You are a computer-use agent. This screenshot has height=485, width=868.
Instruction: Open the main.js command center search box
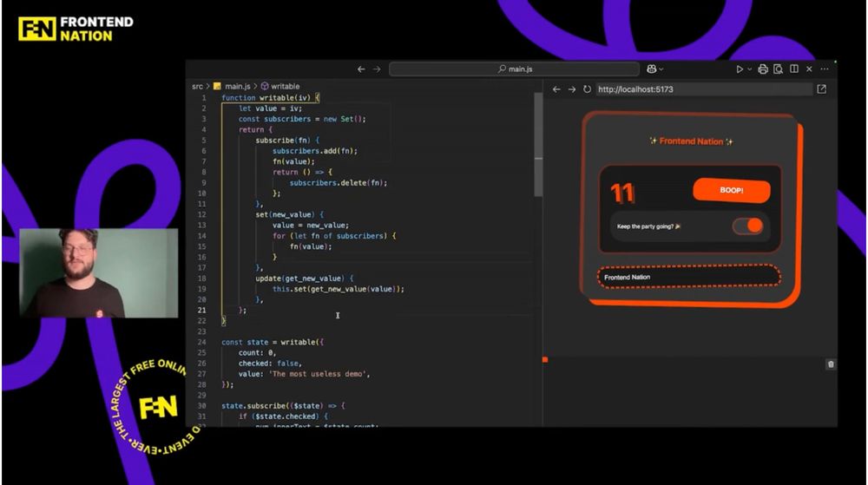point(514,69)
